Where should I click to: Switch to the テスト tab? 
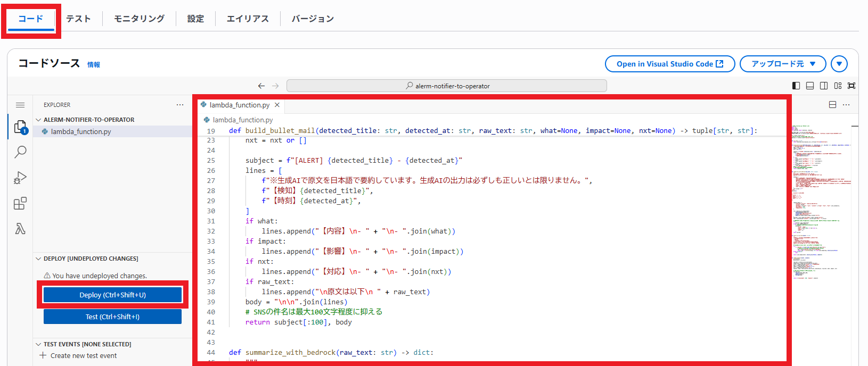[78, 19]
